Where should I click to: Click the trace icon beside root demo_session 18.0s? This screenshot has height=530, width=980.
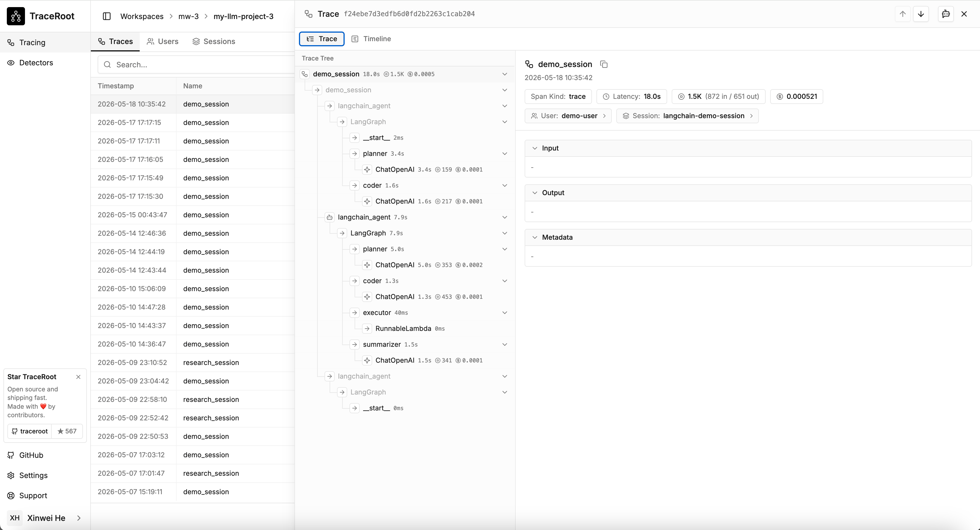point(305,74)
